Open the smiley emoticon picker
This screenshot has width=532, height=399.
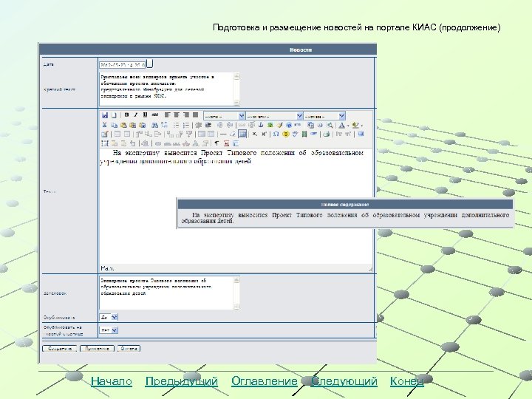[x=286, y=134]
